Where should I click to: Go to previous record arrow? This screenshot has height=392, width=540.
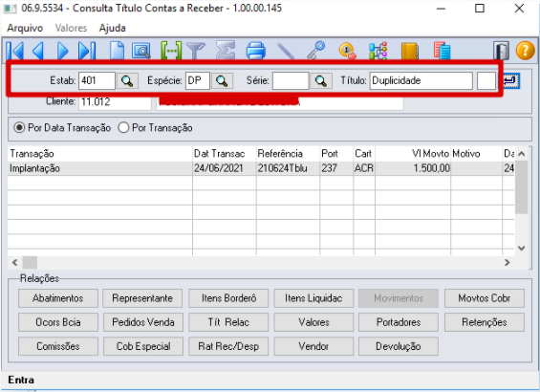click(x=38, y=51)
